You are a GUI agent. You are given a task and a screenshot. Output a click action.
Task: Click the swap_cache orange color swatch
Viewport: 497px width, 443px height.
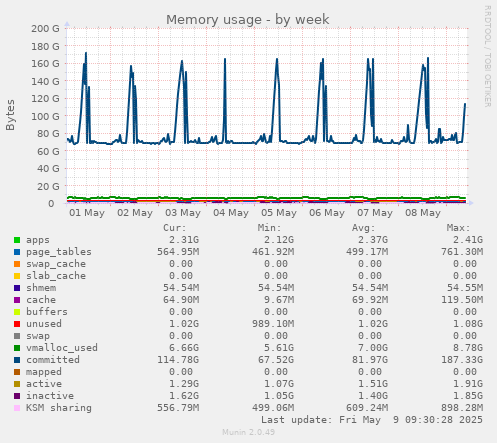pyautogui.click(x=17, y=264)
